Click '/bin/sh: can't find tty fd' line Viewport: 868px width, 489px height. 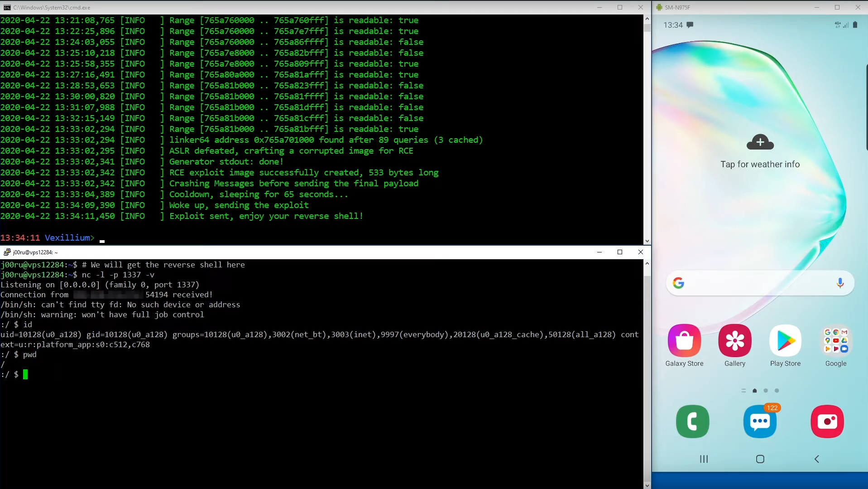click(x=120, y=305)
